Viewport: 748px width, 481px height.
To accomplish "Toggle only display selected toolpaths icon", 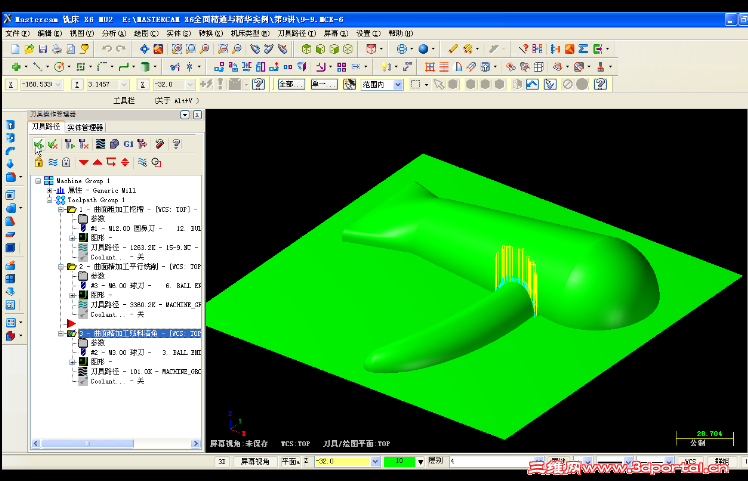I will [x=142, y=162].
